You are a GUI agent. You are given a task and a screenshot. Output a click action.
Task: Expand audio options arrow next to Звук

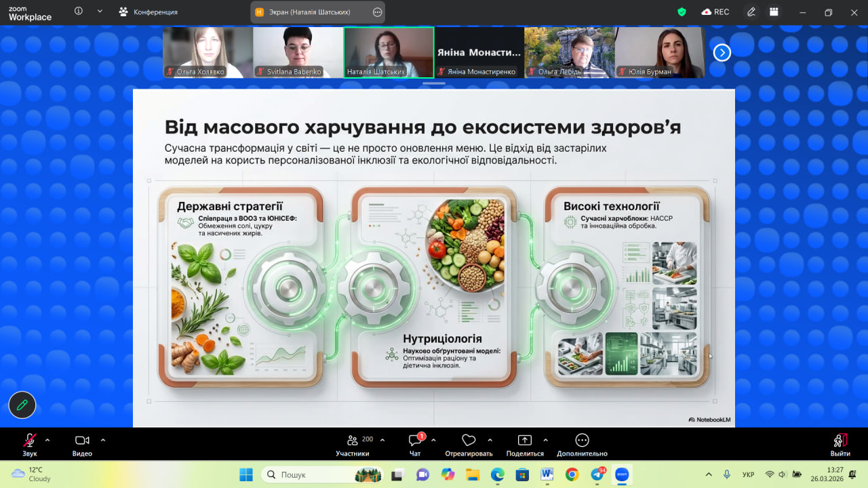[47, 440]
